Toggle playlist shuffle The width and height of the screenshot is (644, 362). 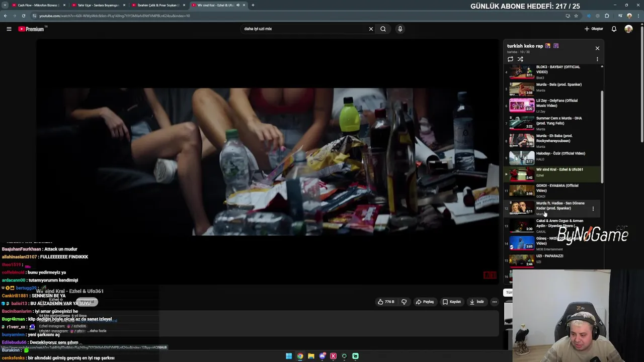(520, 59)
